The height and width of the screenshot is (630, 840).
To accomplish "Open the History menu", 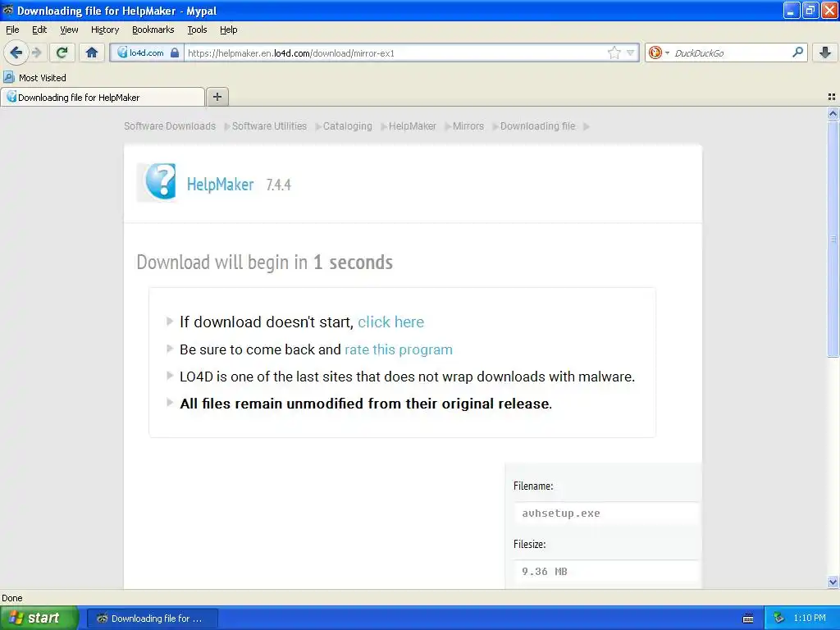I will 104,30.
